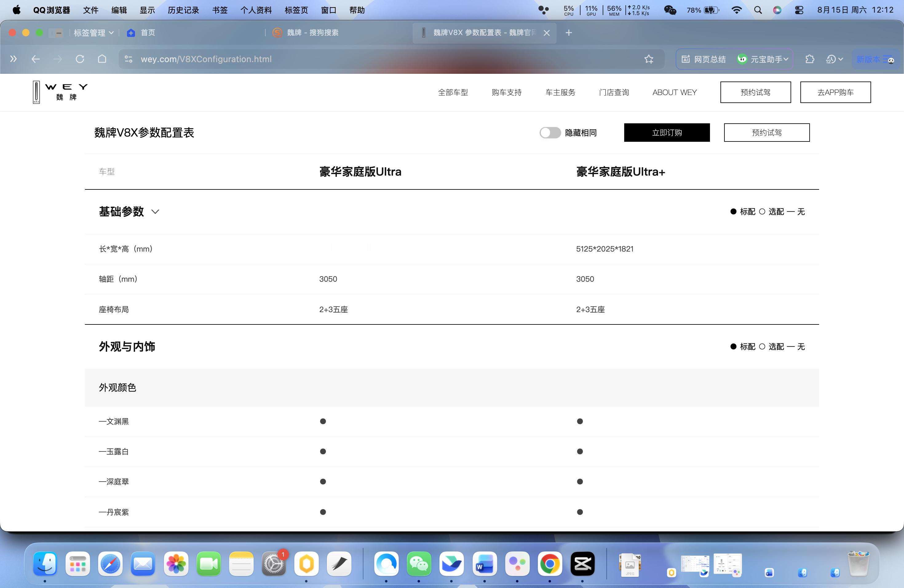Open Finder from the Dock
This screenshot has height=588, width=904.
(x=45, y=564)
